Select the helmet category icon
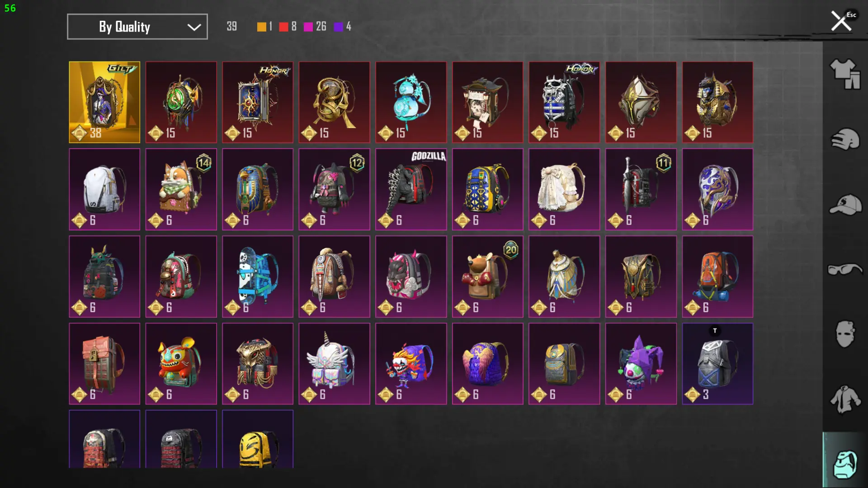This screenshot has width=868, height=488. point(845,139)
